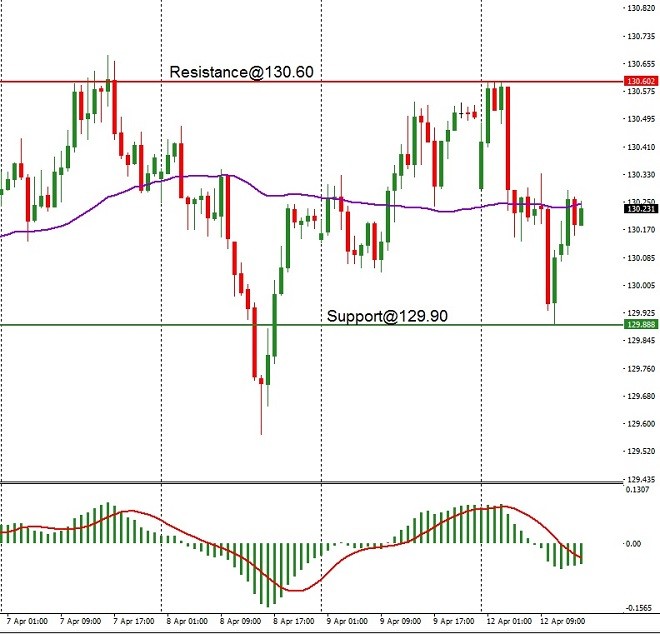This screenshot has height=634, width=660.
Task: Click the 7 Apr 17:00 time label
Action: point(134,621)
